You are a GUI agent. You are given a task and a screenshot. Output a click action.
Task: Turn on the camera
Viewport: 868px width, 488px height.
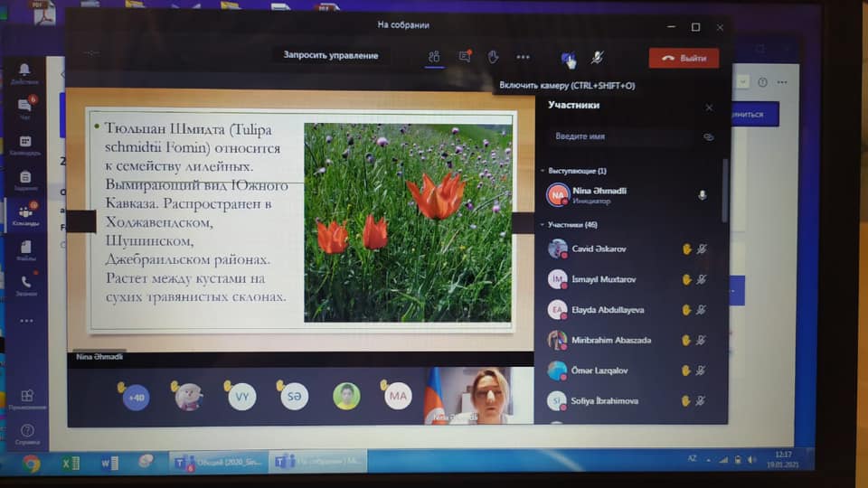[568, 58]
